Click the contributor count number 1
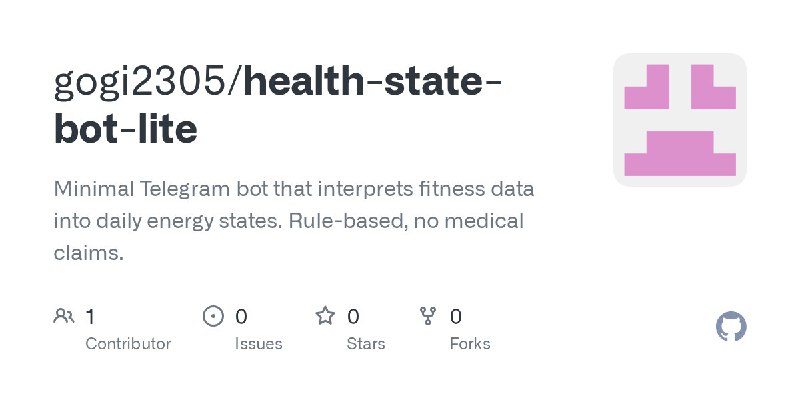 click(90, 317)
